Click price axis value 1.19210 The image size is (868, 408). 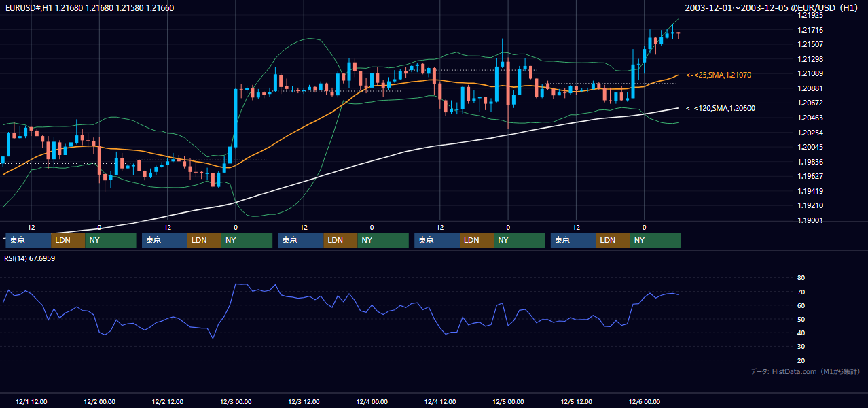[x=810, y=205]
